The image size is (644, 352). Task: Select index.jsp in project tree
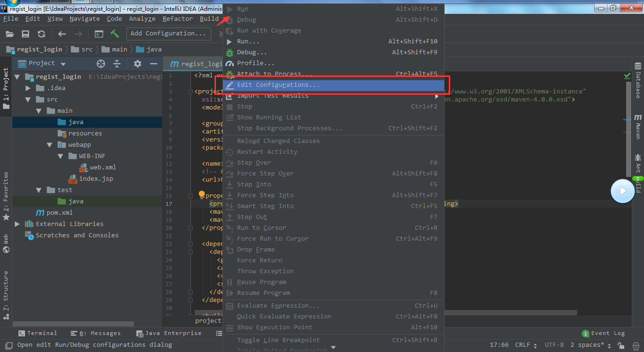point(91,178)
